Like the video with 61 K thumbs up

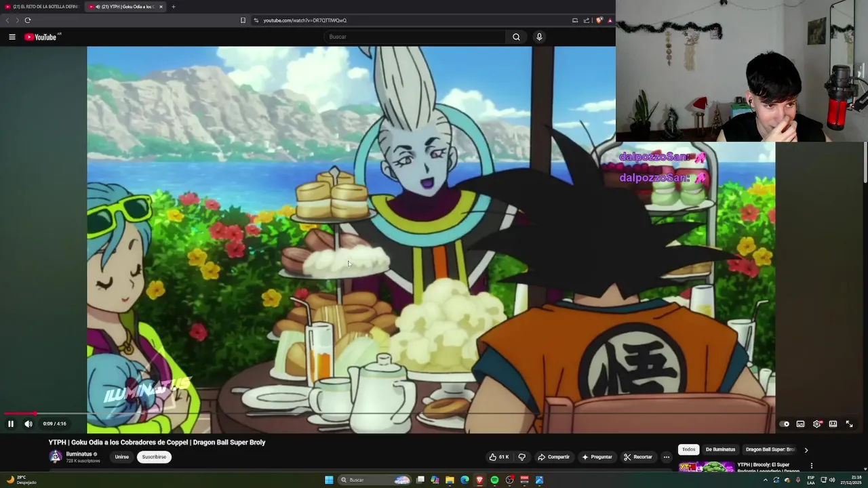[x=499, y=457]
